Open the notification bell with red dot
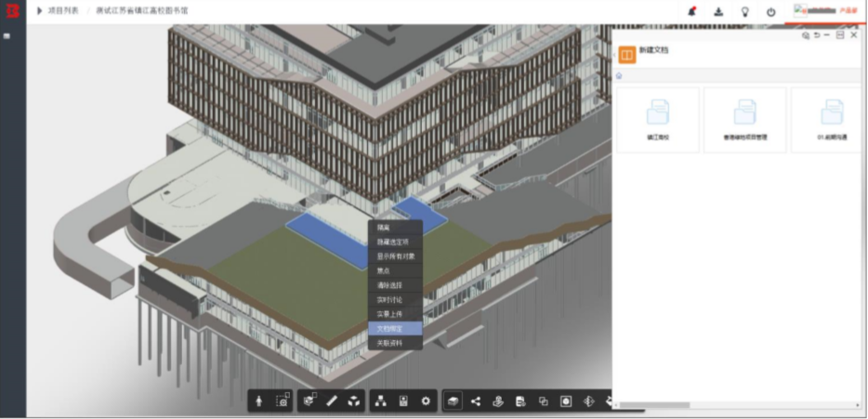The height and width of the screenshot is (419, 868). pyautogui.click(x=691, y=12)
